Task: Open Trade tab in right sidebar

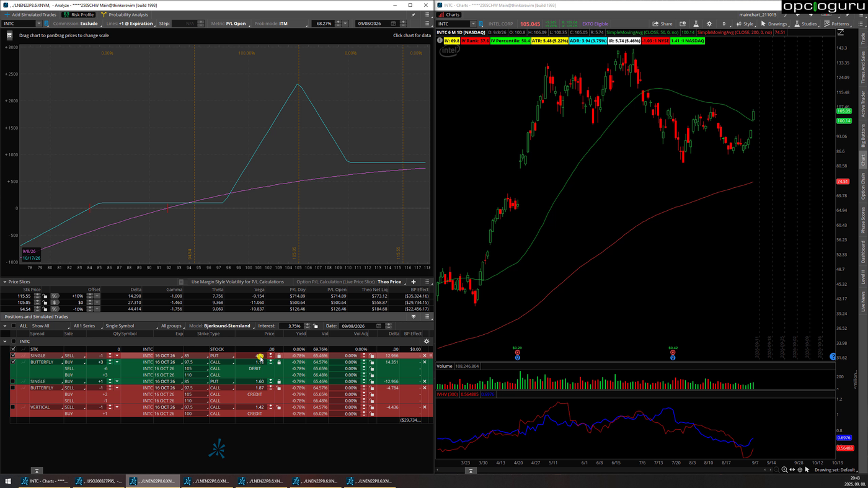Action: coord(862,38)
